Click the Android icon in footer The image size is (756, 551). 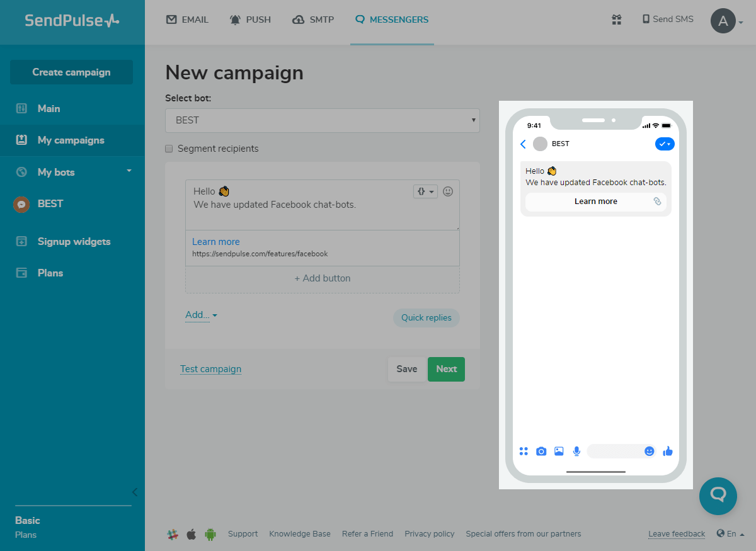click(210, 534)
